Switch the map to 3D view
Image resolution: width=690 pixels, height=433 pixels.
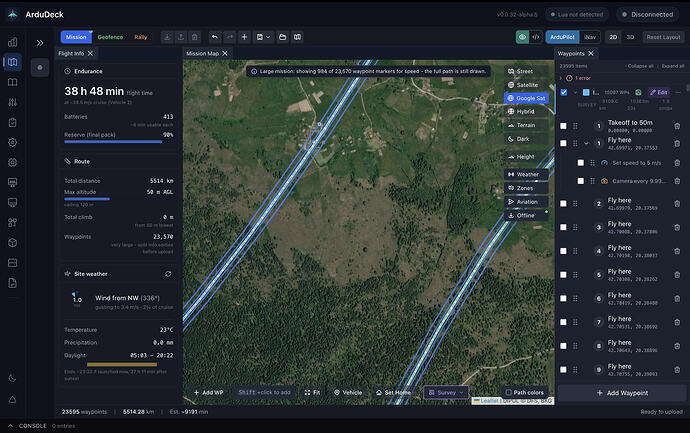(630, 37)
